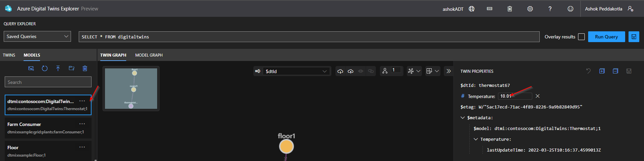Select the MODELS tab
644x161 pixels.
tap(32, 55)
